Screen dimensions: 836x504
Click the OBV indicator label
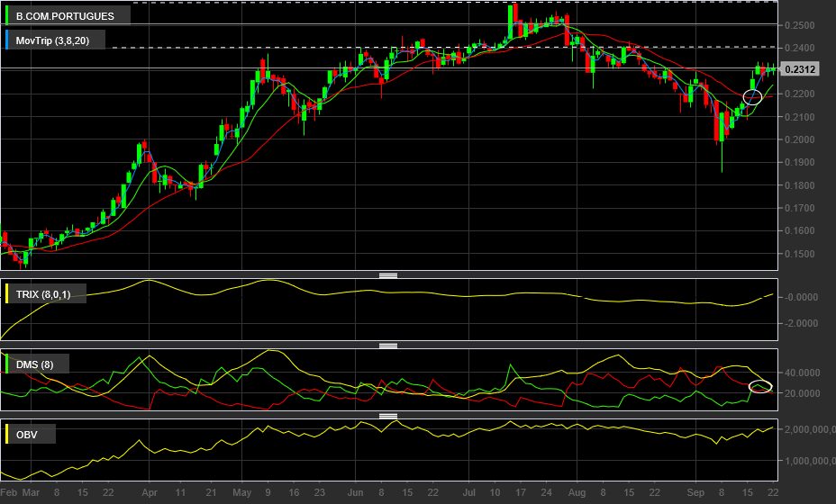coord(27,435)
